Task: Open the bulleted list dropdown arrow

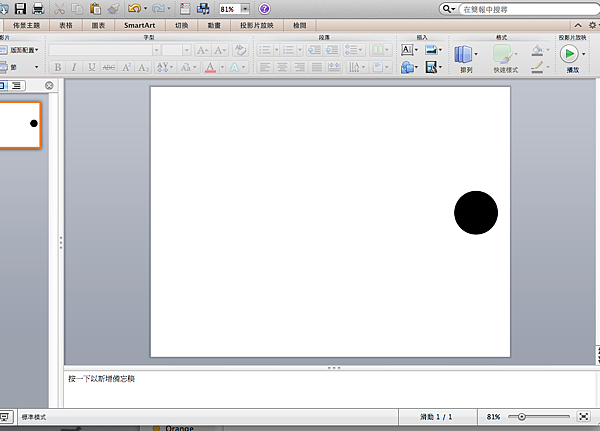Action: tap(276, 50)
